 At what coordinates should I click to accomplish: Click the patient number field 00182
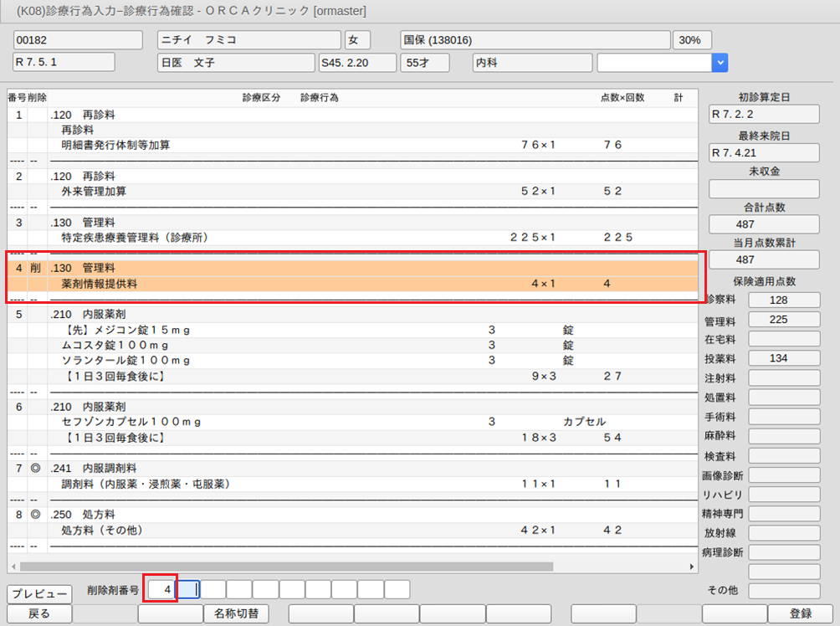(65, 40)
